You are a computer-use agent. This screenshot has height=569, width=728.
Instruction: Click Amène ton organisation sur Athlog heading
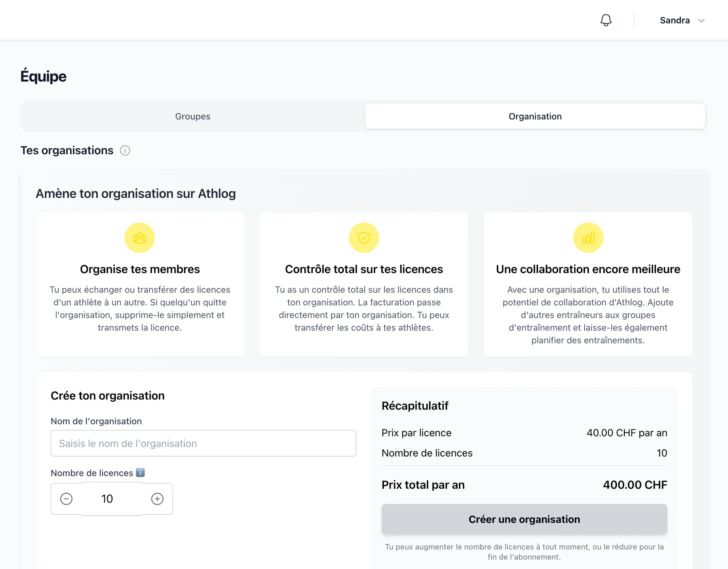[x=135, y=194]
